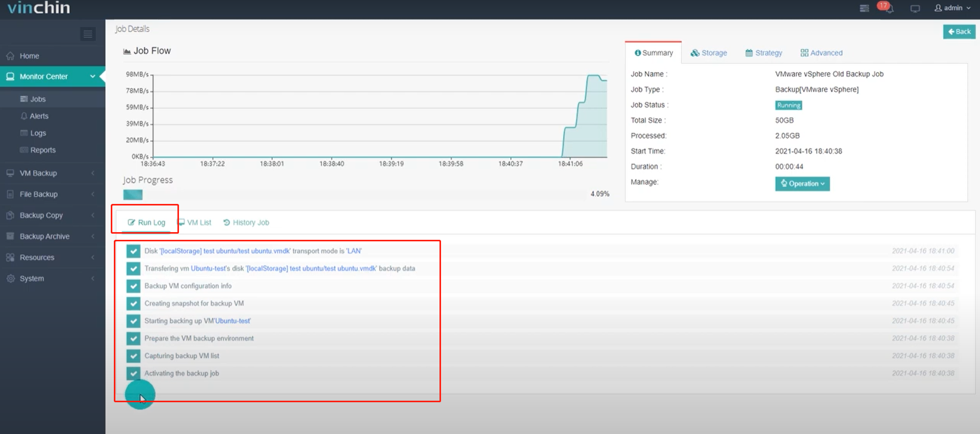The width and height of the screenshot is (980, 434).
Task: Select the Run Log tab
Action: [x=147, y=222]
